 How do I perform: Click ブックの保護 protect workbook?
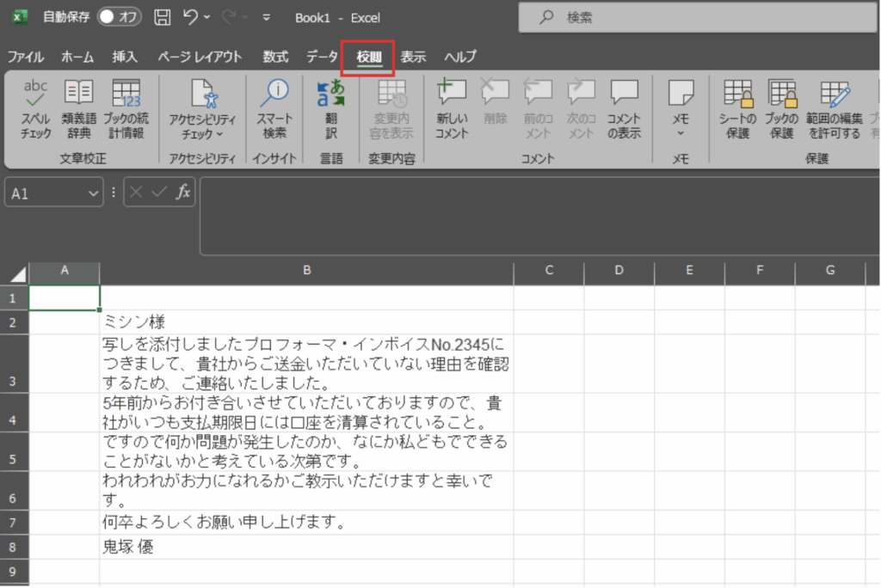pos(781,109)
